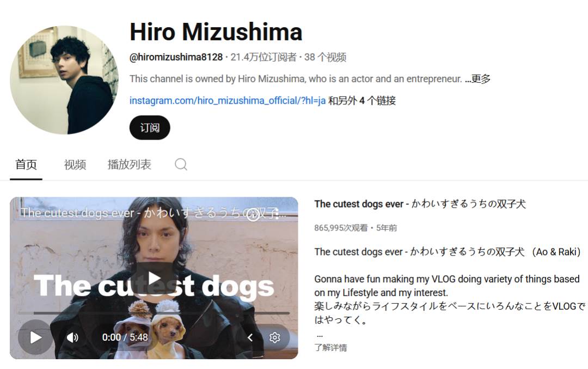Open the cutest dogs video title link
Screen dimensions: 588x369
pyautogui.click(x=420, y=204)
